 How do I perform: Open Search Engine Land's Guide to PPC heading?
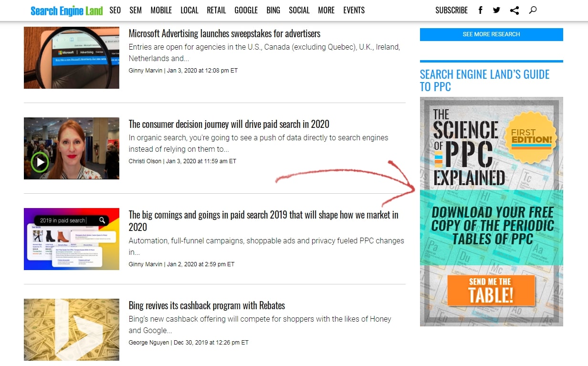[x=485, y=80]
